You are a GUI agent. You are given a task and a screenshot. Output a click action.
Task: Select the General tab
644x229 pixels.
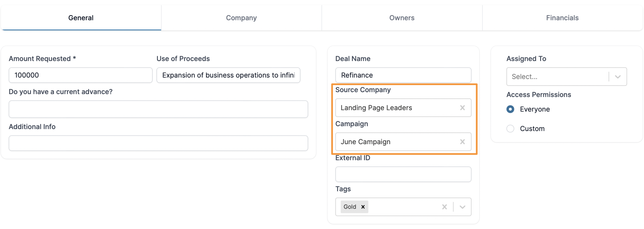pyautogui.click(x=81, y=18)
